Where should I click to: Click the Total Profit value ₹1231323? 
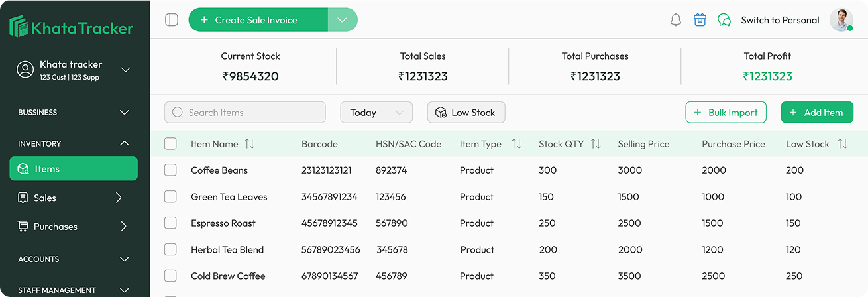(x=767, y=76)
